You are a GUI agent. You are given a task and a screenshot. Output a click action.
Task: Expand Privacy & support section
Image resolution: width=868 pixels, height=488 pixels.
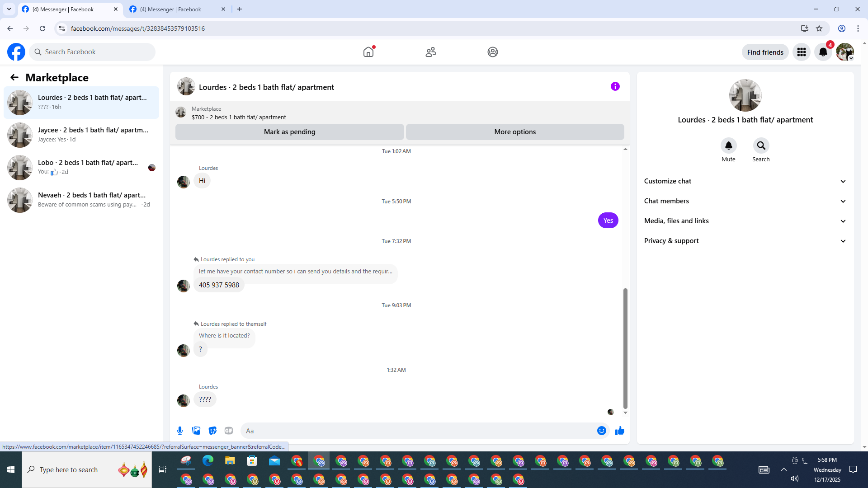pos(745,241)
